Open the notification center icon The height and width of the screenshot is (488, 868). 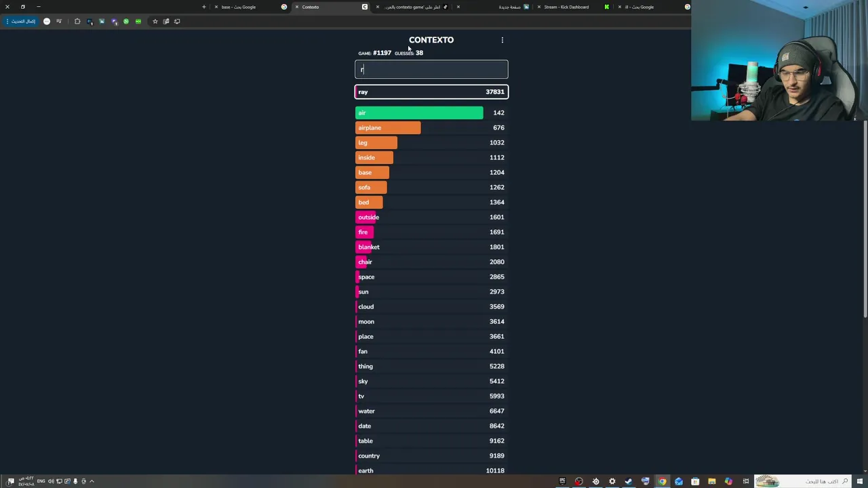[x=10, y=481]
